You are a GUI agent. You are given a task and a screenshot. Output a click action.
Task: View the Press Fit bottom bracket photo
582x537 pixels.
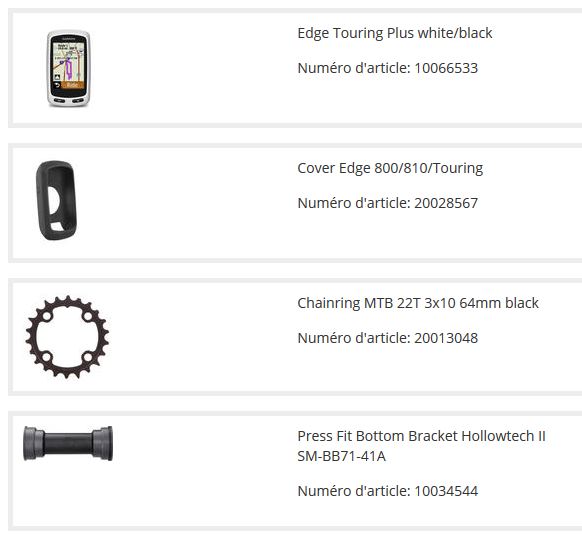coord(68,443)
